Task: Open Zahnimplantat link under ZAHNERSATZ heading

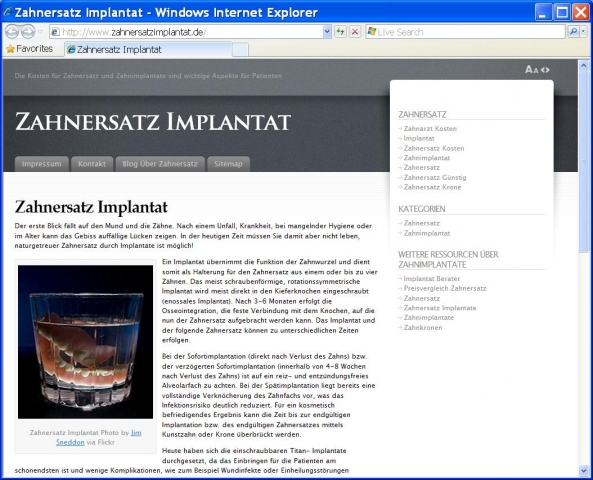Action: (x=427, y=158)
